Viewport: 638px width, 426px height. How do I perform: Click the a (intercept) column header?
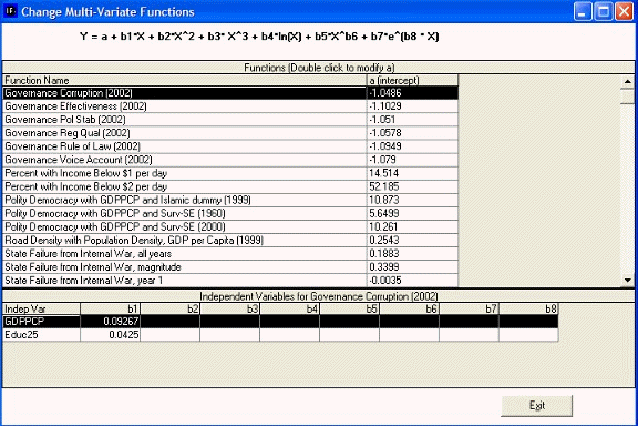(411, 80)
